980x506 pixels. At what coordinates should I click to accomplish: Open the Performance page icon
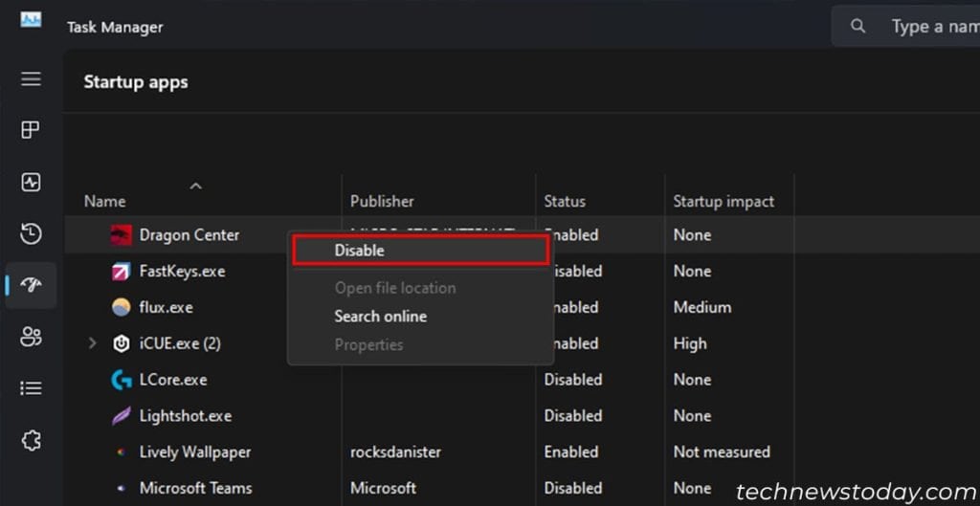pyautogui.click(x=32, y=183)
